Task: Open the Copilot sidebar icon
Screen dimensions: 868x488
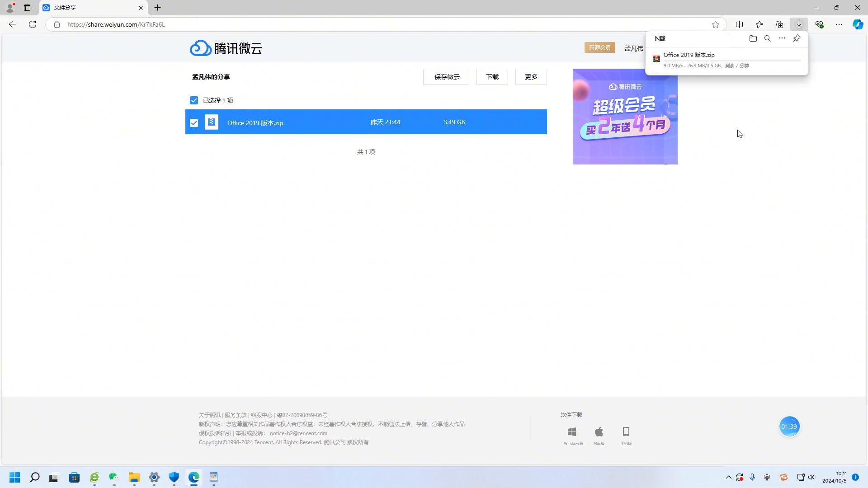Action: coord(858,24)
